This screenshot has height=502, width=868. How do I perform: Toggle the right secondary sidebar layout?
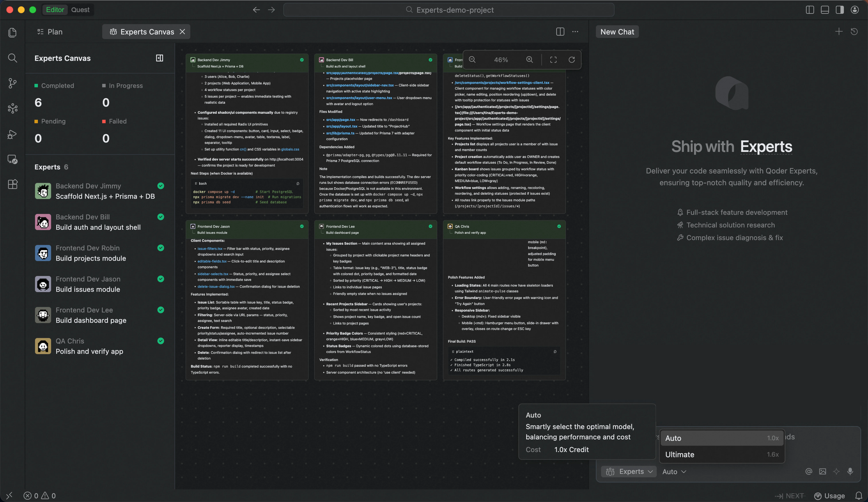pyautogui.click(x=839, y=10)
